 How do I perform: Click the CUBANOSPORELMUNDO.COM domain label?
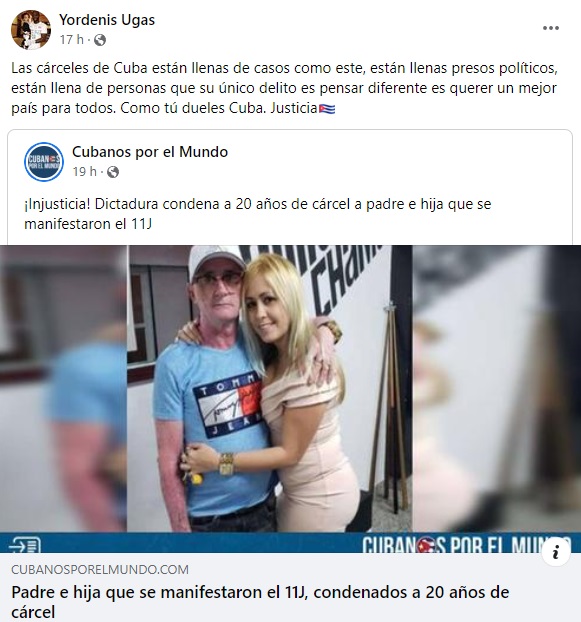tap(100, 570)
